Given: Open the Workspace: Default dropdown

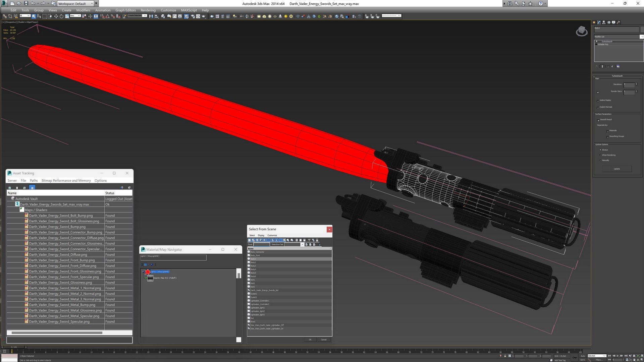Looking at the screenshot, I should 75,3.
